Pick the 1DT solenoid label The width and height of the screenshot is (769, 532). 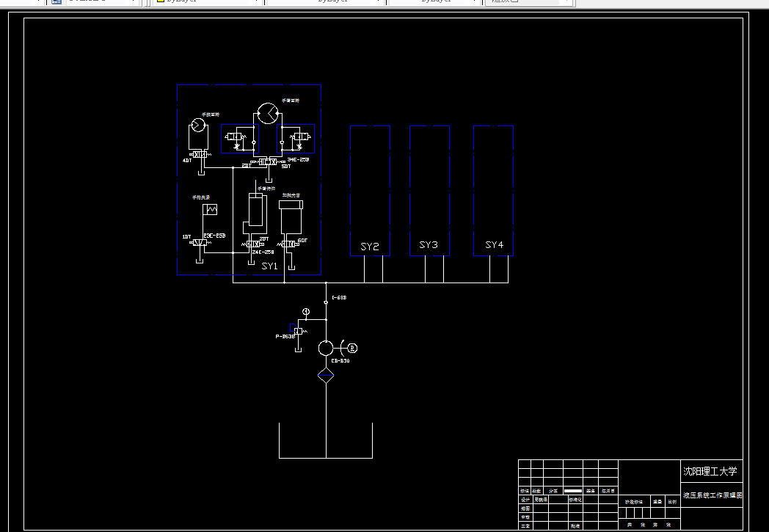(x=187, y=237)
